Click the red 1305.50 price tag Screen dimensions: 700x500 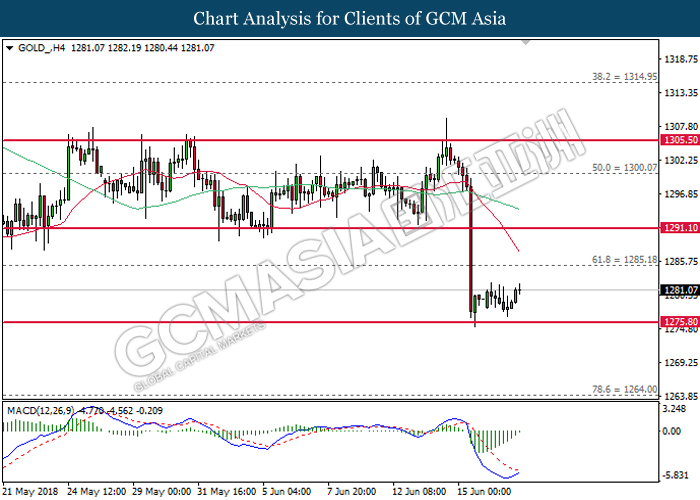680,140
